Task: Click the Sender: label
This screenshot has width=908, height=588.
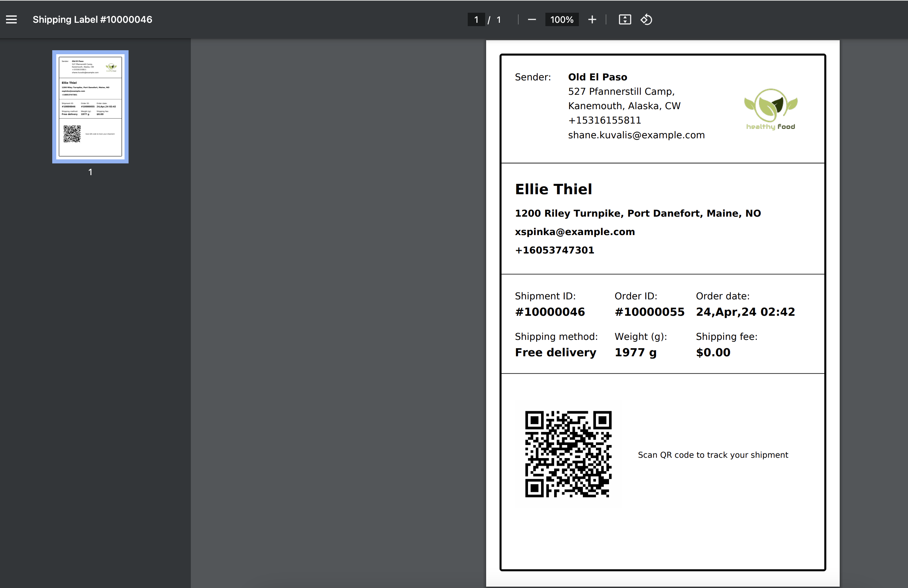Action: 533,77
